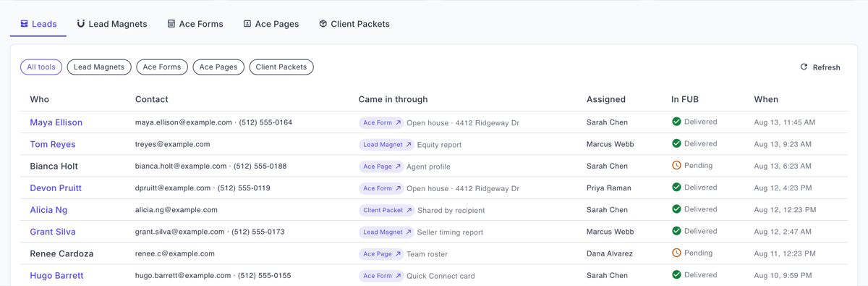The height and width of the screenshot is (286, 868).
Task: Click the Who column header
Action: click(40, 99)
